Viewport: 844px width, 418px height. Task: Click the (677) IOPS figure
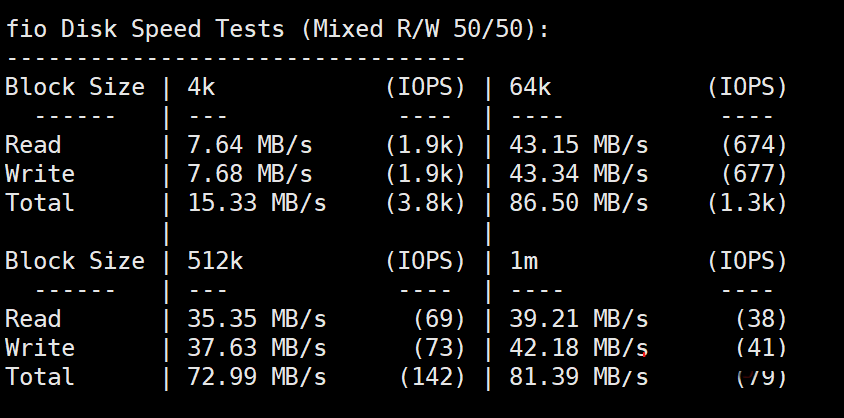754,174
